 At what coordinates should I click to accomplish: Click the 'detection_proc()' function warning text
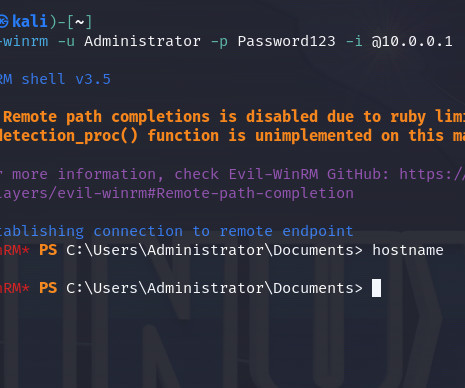coord(69,136)
